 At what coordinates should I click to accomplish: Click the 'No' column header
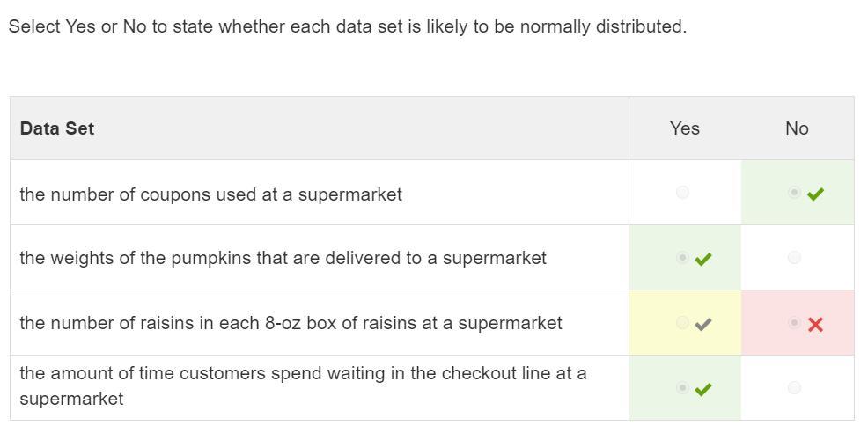[797, 128]
